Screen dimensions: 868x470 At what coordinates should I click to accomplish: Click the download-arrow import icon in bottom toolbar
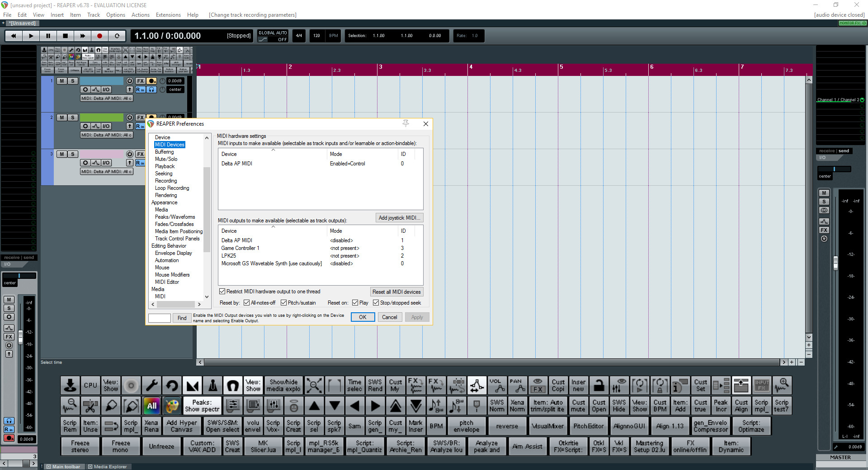tap(70, 385)
